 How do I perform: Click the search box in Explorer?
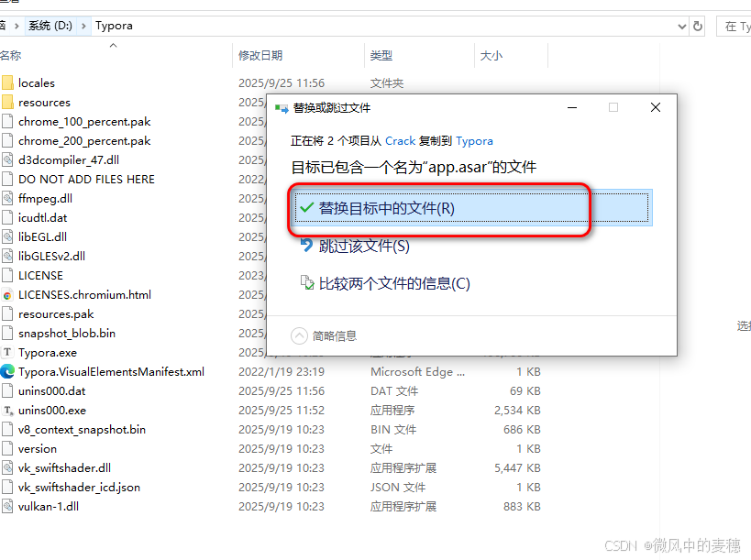click(x=734, y=27)
